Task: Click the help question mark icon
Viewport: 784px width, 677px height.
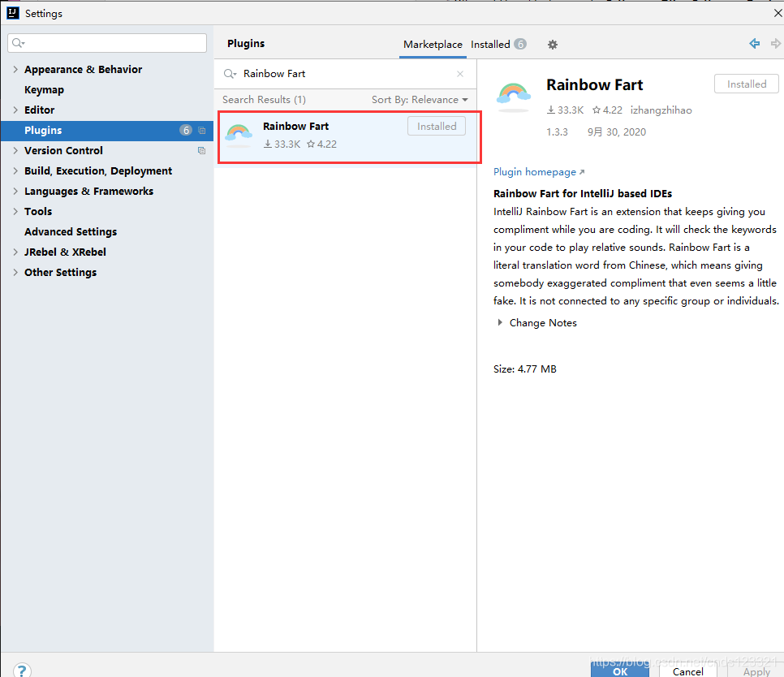Action: coord(22,670)
